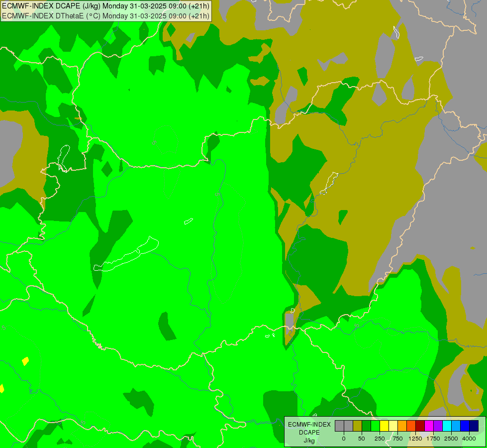Click the legend value 250
Viewport: 487px width, 448px height.
(x=380, y=439)
